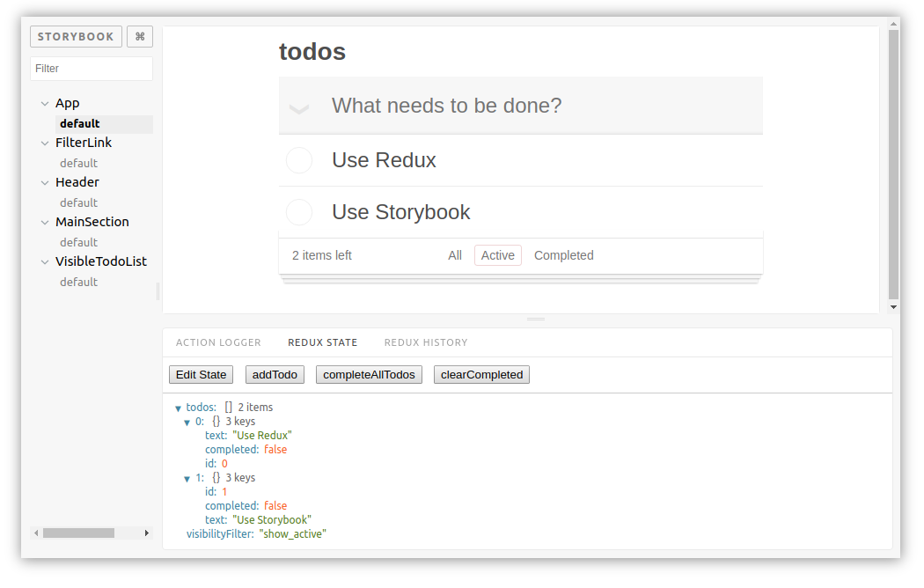Click the preview scrollbar down arrow

click(x=893, y=306)
